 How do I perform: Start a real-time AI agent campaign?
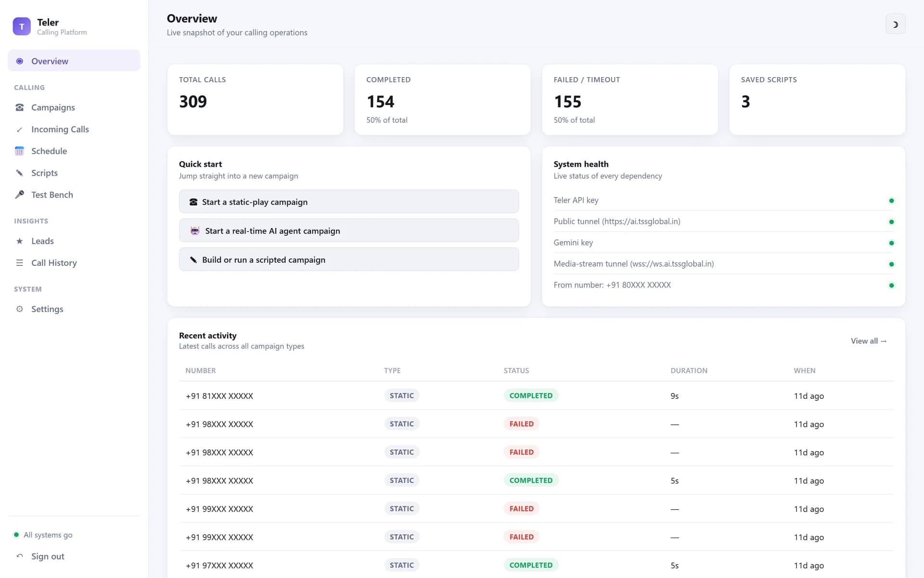[349, 231]
